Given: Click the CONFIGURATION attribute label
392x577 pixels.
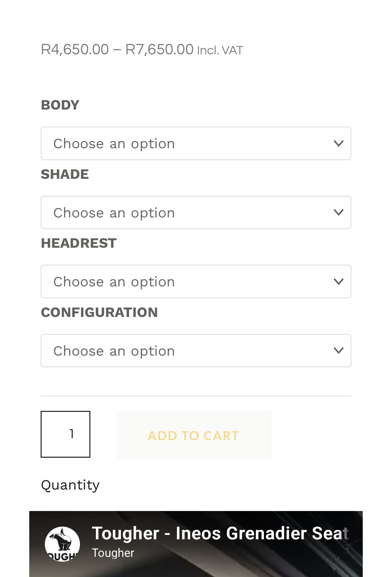Looking at the screenshot, I should click(99, 312).
